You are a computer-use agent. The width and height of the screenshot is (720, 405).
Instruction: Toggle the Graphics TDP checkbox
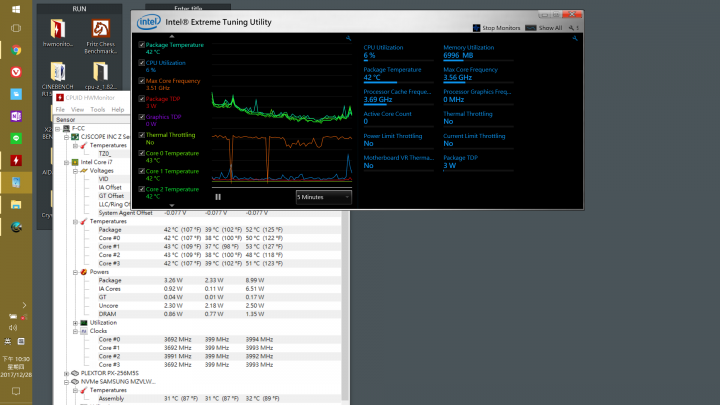pos(141,117)
